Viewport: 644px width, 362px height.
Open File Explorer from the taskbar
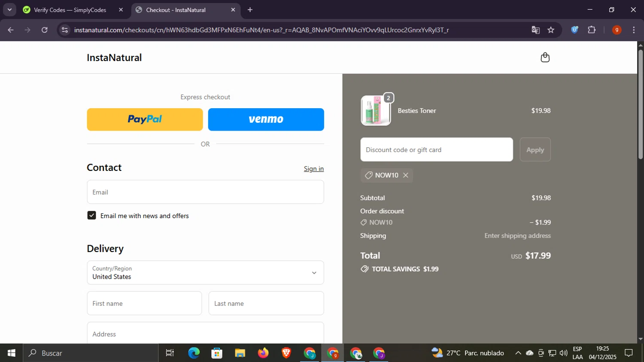[240, 353]
